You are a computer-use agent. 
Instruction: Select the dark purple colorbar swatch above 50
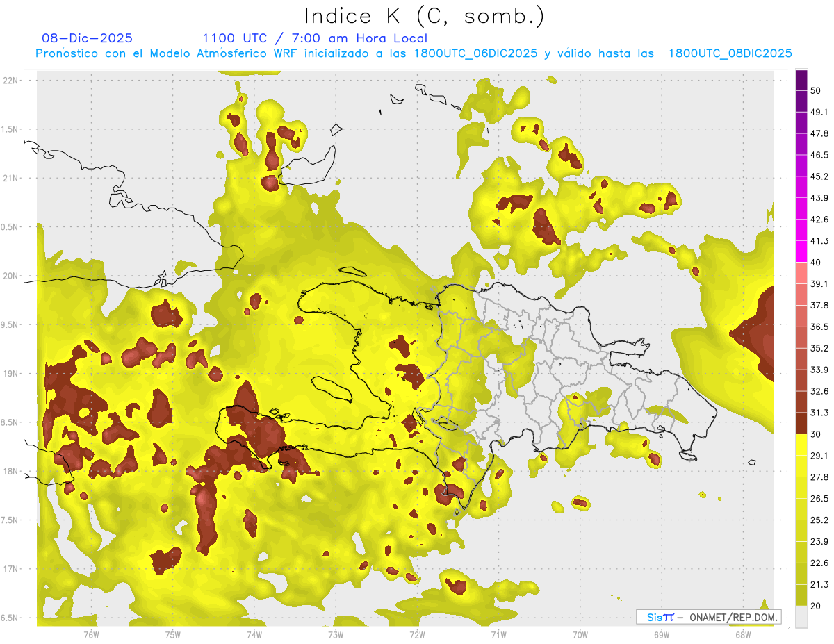click(801, 81)
